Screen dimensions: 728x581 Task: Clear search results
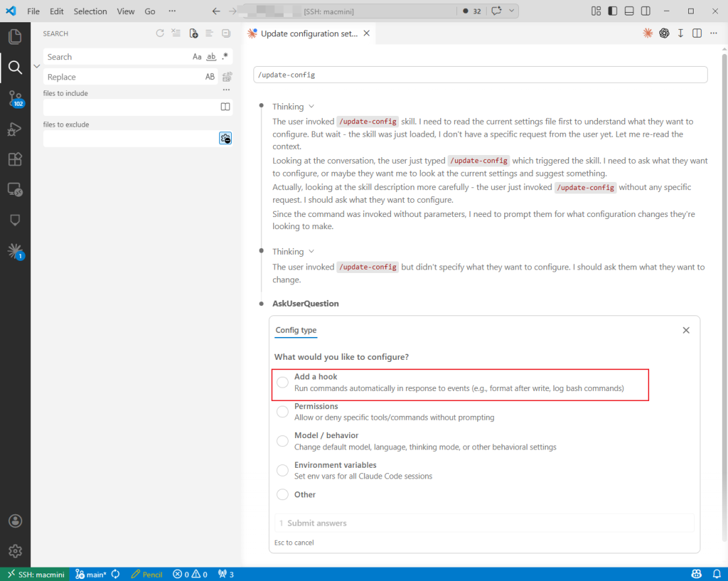pyautogui.click(x=176, y=34)
